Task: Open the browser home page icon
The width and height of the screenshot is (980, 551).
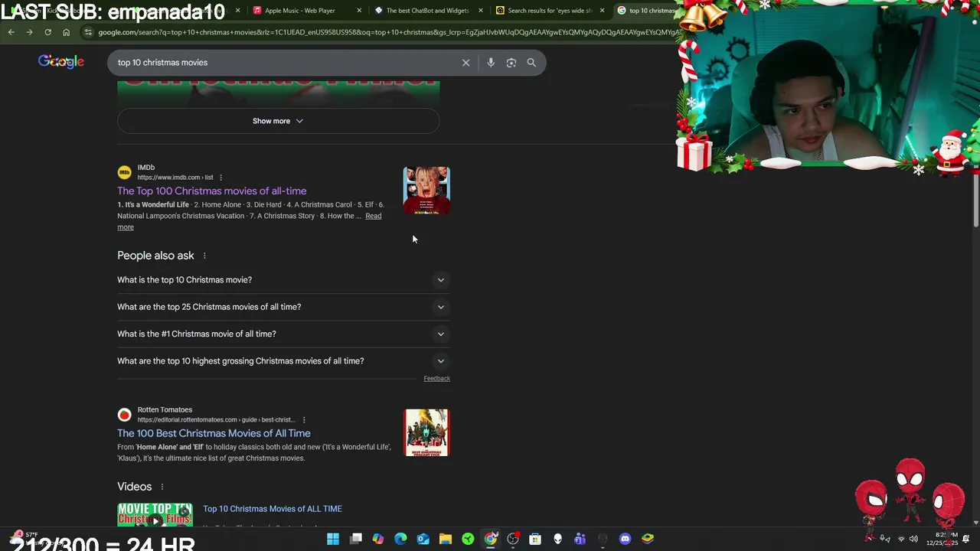Action: [x=66, y=32]
